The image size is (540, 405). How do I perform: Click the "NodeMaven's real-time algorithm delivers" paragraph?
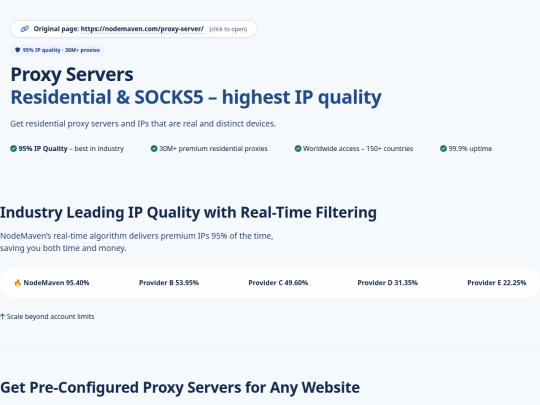pyautogui.click(x=137, y=242)
